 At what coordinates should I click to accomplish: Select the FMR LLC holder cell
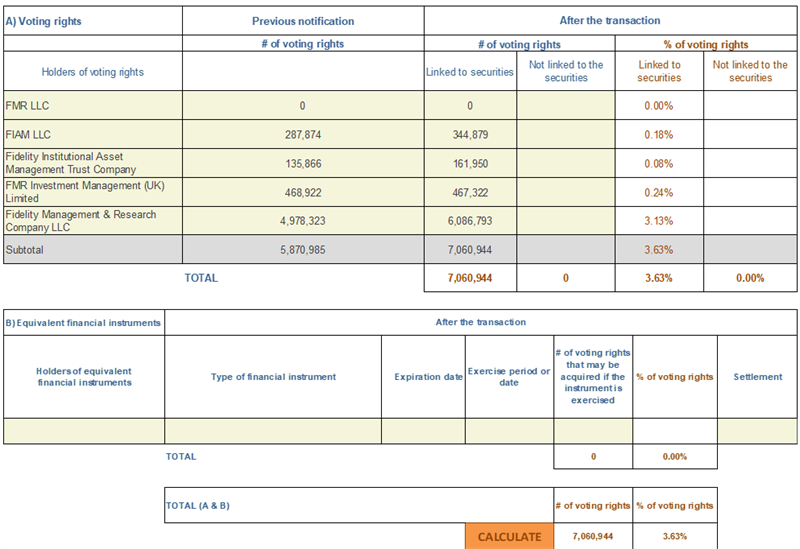93,106
